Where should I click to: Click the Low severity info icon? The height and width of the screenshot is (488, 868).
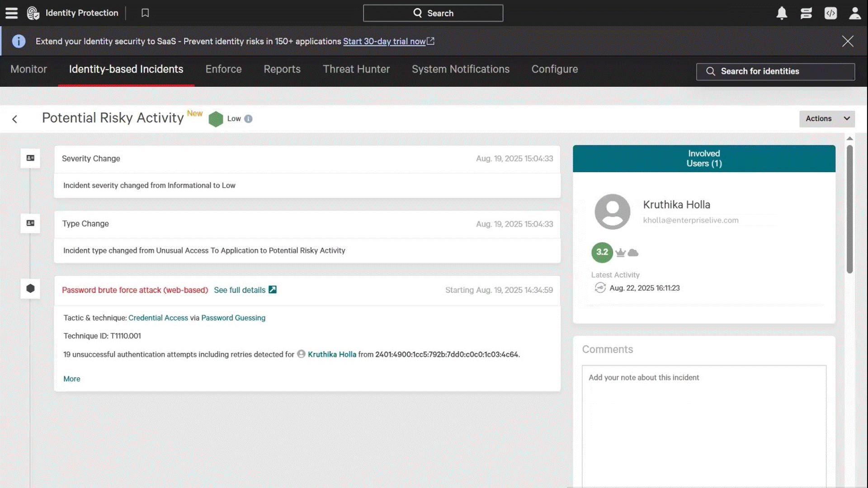248,119
